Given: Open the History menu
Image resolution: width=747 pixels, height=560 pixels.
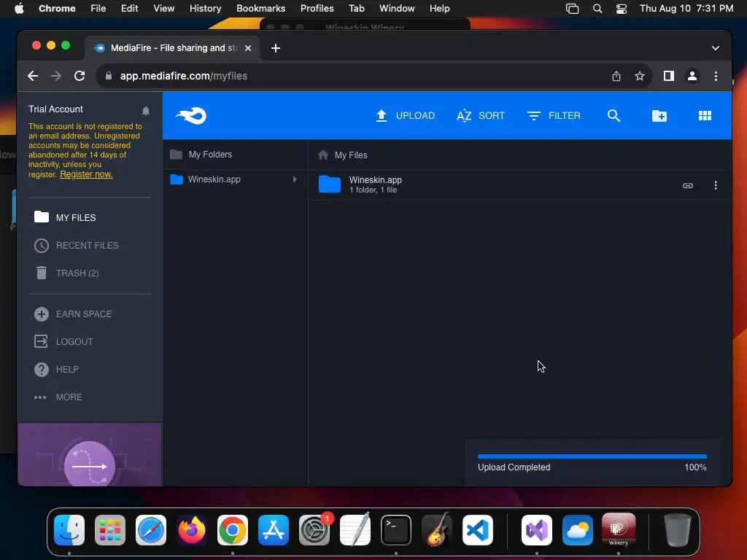Looking at the screenshot, I should pyautogui.click(x=205, y=9).
